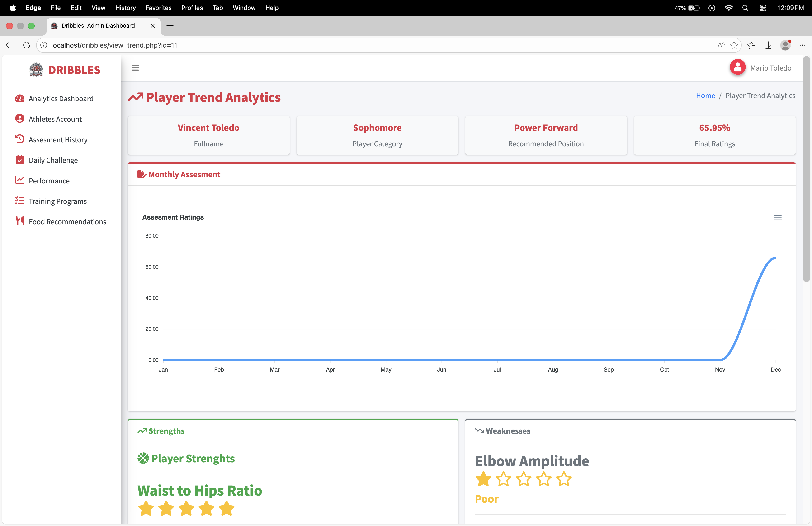Click the browser refresh button
812x526 pixels.
click(x=27, y=45)
